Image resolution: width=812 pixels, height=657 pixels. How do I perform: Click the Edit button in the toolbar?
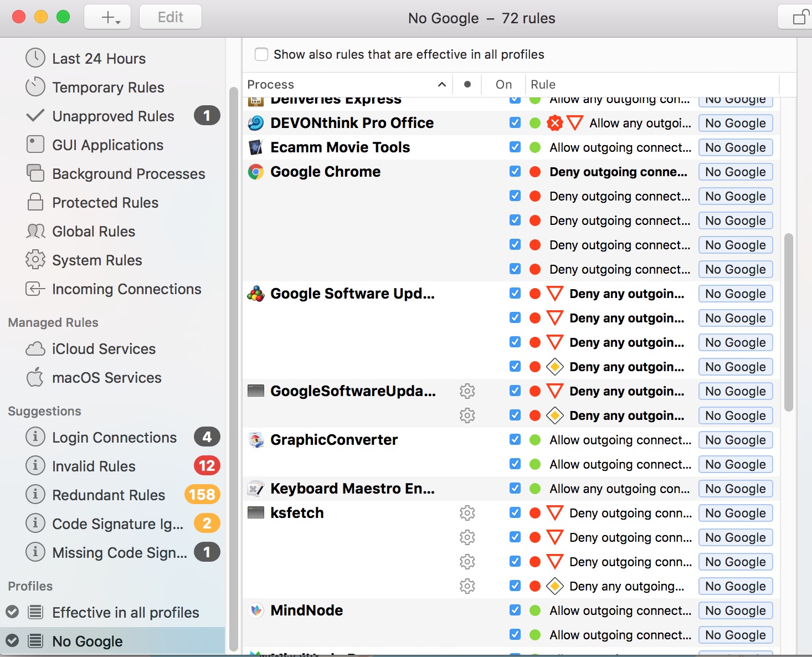click(x=171, y=17)
